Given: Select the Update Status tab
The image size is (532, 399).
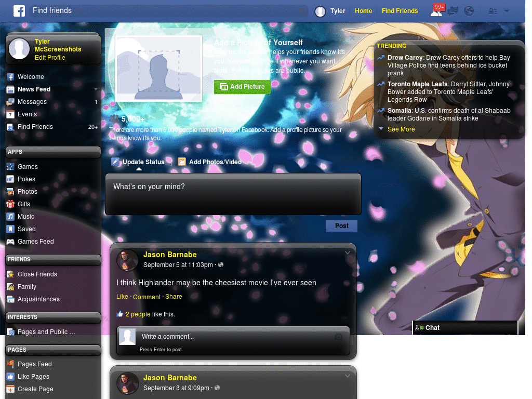Looking at the screenshot, I should coord(138,162).
